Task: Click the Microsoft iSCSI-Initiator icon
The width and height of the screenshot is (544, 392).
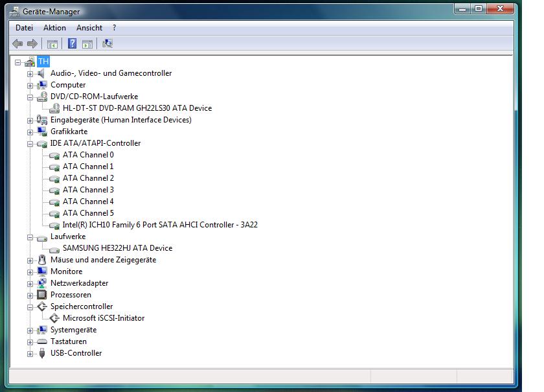Action: click(x=54, y=318)
